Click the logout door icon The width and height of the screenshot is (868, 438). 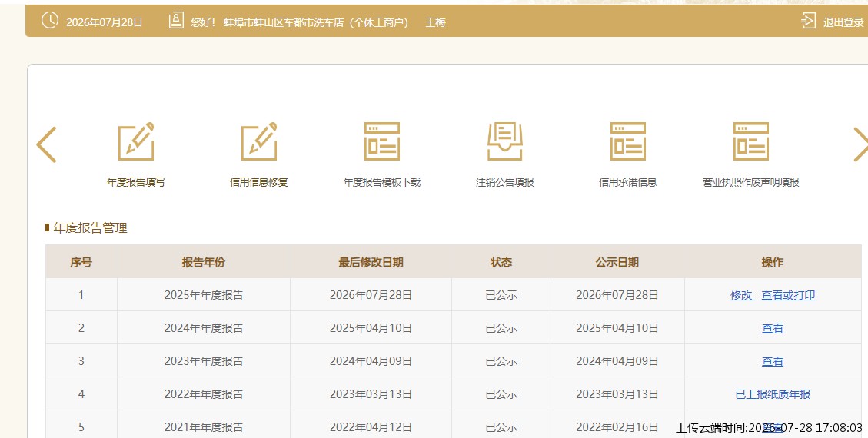tap(808, 21)
